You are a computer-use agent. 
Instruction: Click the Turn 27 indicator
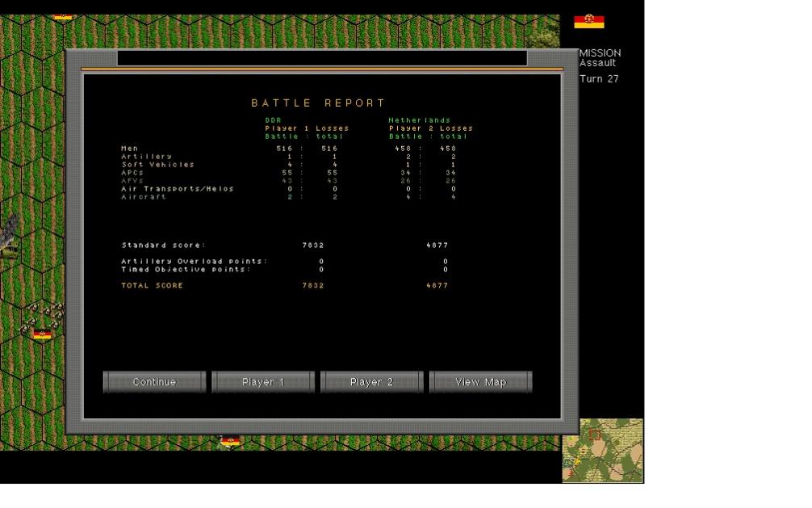pyautogui.click(x=599, y=79)
